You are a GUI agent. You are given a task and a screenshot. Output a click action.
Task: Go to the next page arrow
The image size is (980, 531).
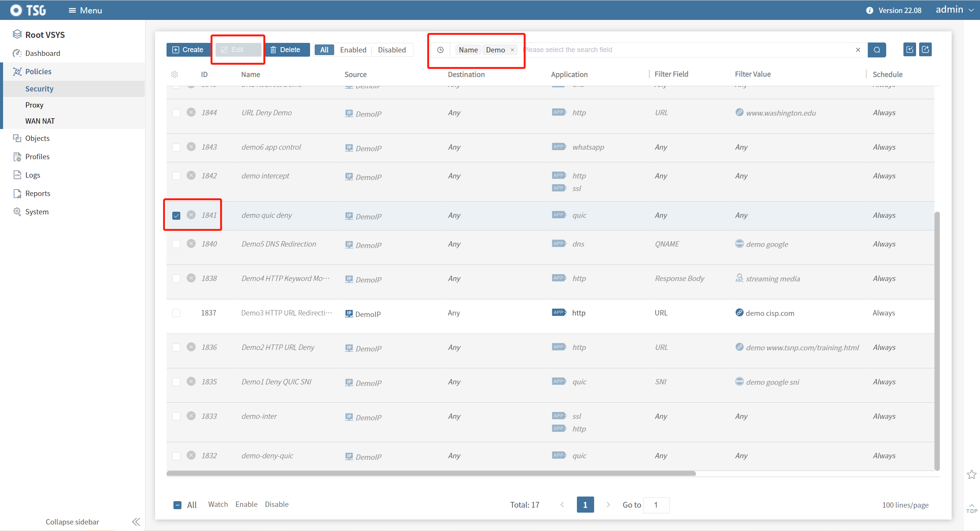608,505
